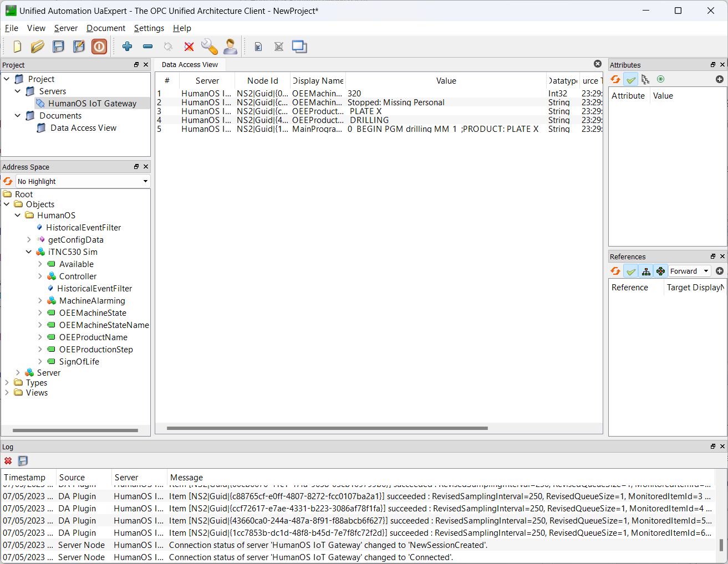
Task: Select the SignOfLife node
Action: pyautogui.click(x=79, y=362)
